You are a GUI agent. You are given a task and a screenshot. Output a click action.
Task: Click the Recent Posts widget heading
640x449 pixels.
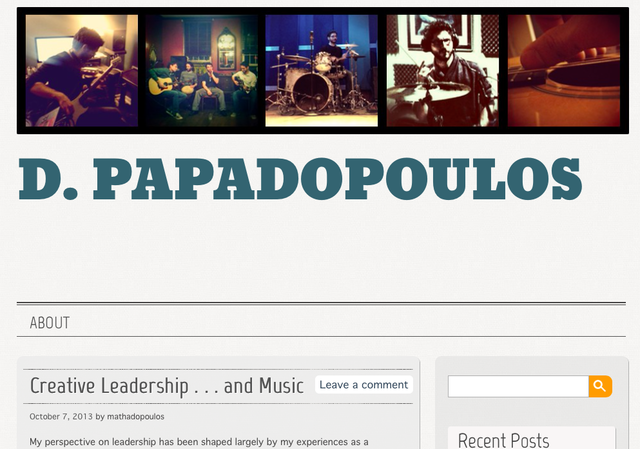tap(503, 440)
